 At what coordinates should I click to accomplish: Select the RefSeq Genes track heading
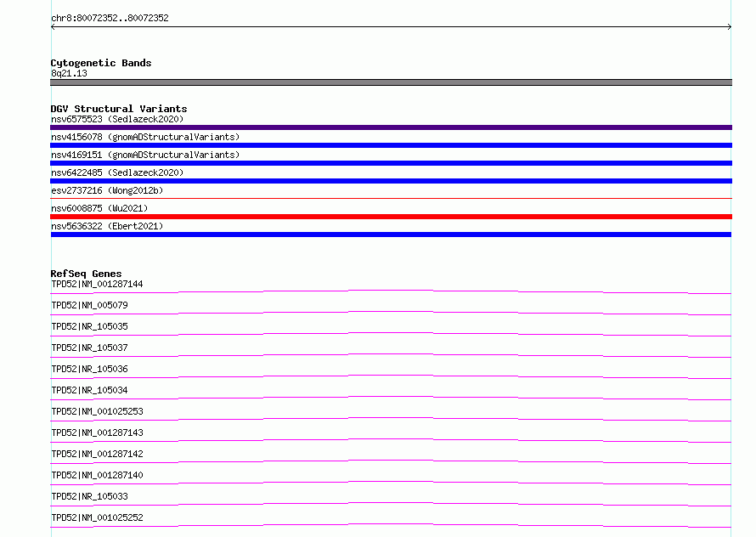point(87,274)
